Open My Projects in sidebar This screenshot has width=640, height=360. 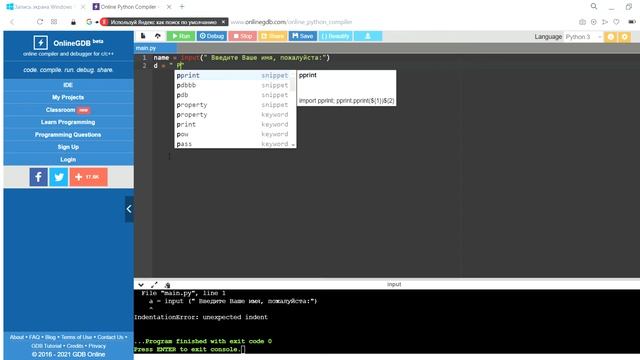tap(68, 97)
